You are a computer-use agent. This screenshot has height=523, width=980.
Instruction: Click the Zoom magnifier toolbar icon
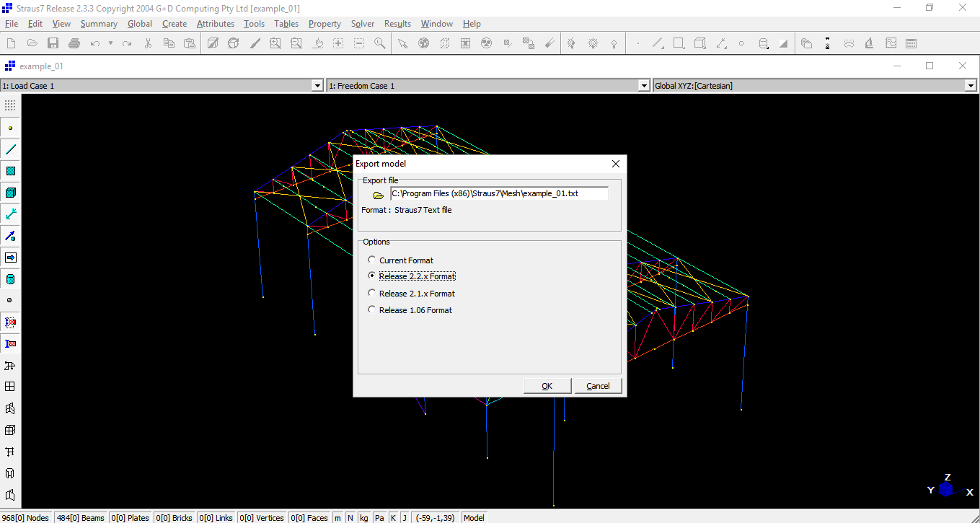(380, 43)
